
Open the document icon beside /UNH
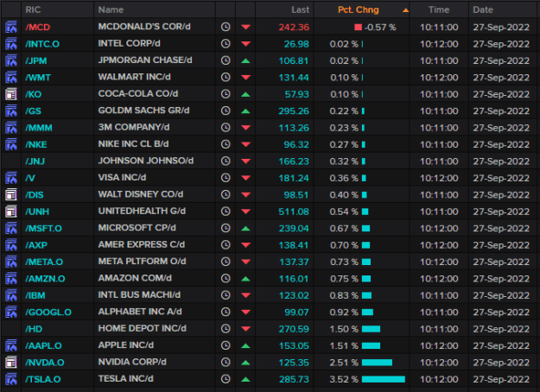click(11, 212)
